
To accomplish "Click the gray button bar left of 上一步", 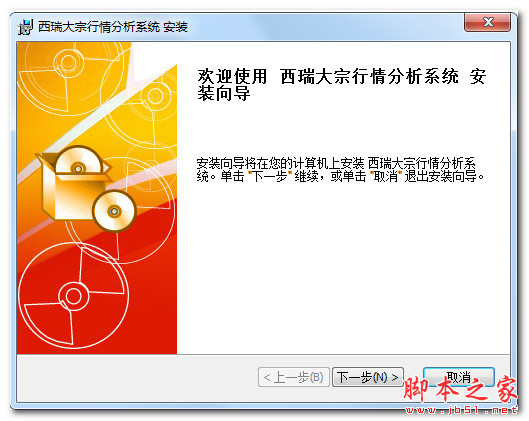I will (137, 378).
